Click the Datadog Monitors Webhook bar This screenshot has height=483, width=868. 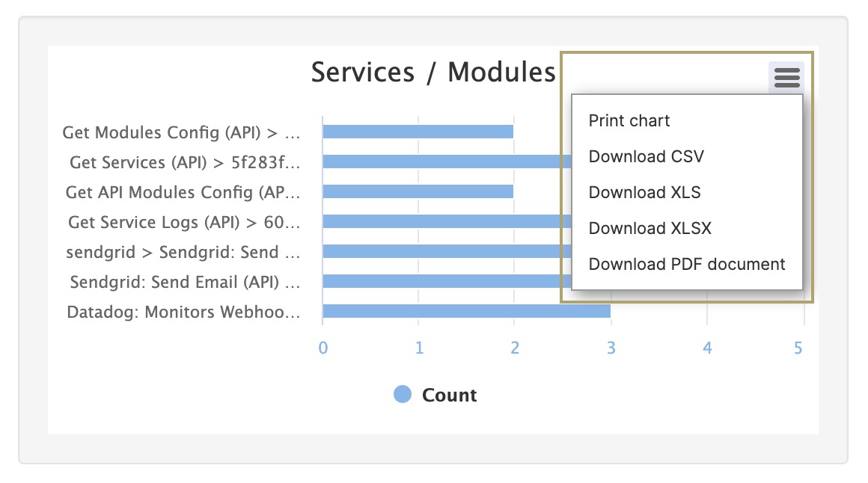tap(467, 311)
